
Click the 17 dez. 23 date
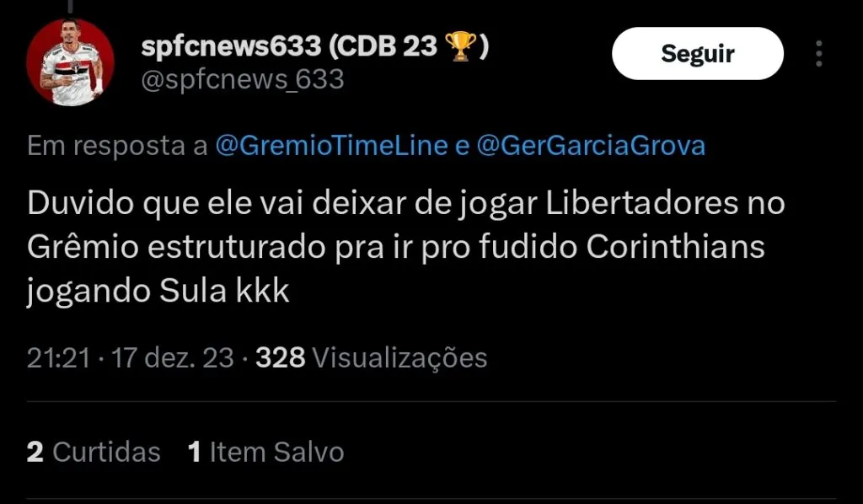click(x=173, y=357)
